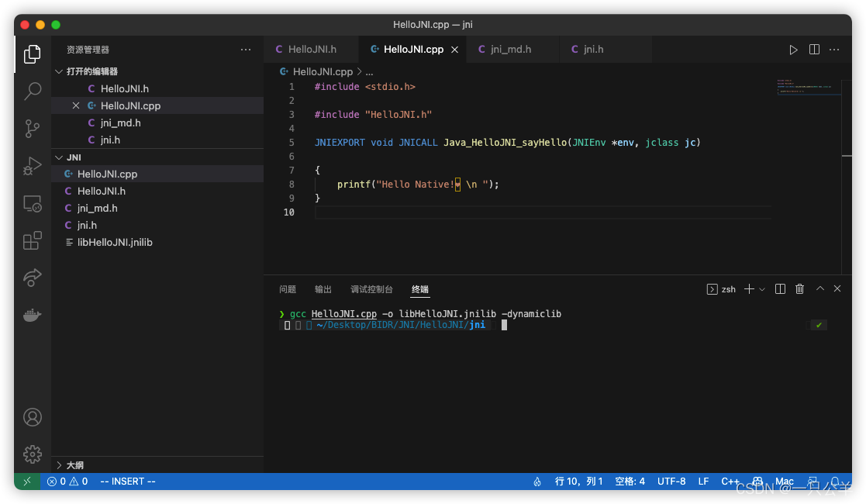Place cursor on the printf line 8
Image resolution: width=866 pixels, height=504 pixels.
pyautogui.click(x=418, y=184)
